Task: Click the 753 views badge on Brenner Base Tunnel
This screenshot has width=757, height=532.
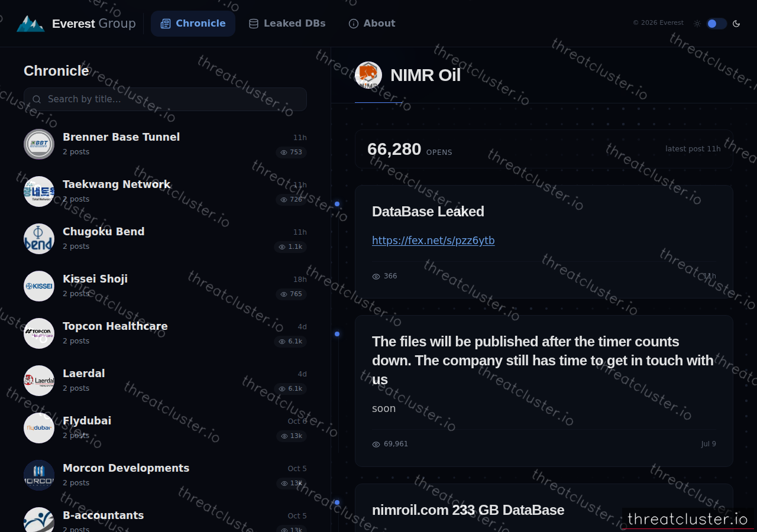Action: [291, 153]
